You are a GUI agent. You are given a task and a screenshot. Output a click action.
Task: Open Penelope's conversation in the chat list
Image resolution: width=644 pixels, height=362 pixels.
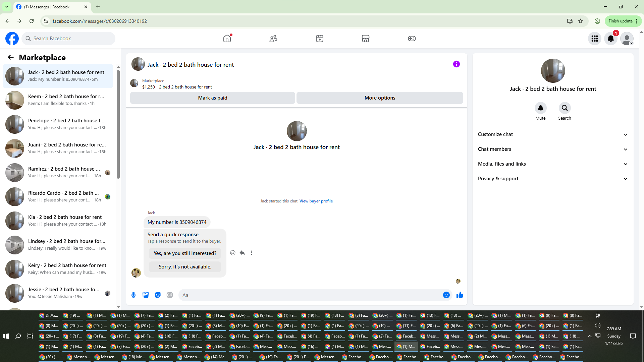tap(58, 124)
